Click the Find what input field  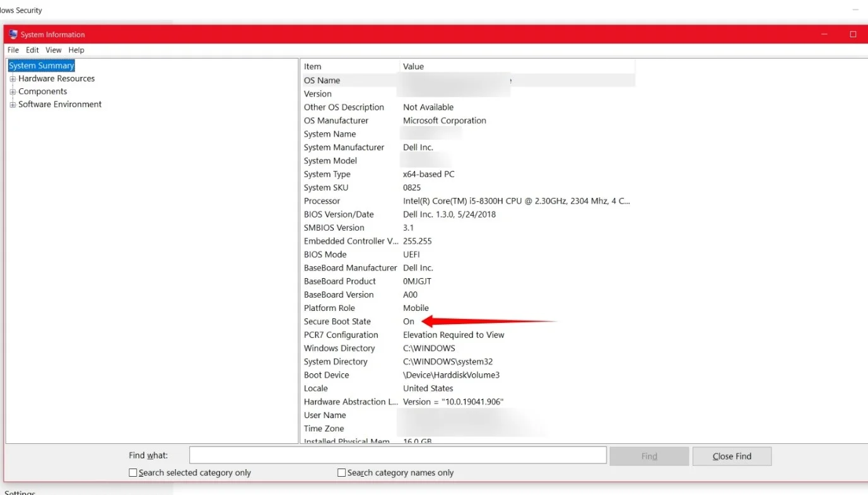[397, 455]
